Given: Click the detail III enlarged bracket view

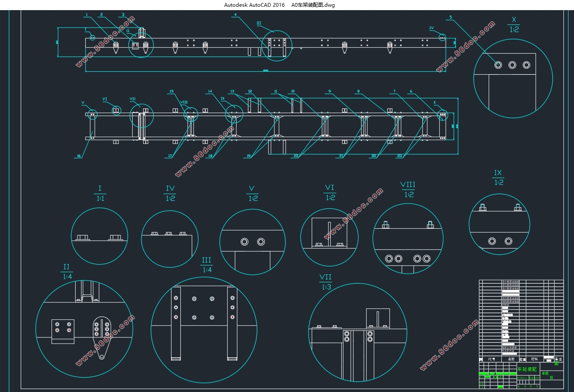Looking at the screenshot, I should point(204,330).
